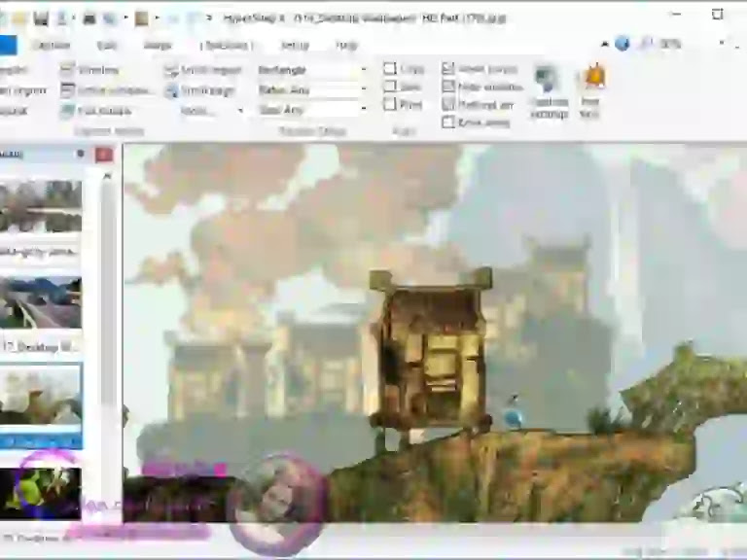Click the Scroll page capture icon
This screenshot has height=560, width=747.
coord(171,90)
